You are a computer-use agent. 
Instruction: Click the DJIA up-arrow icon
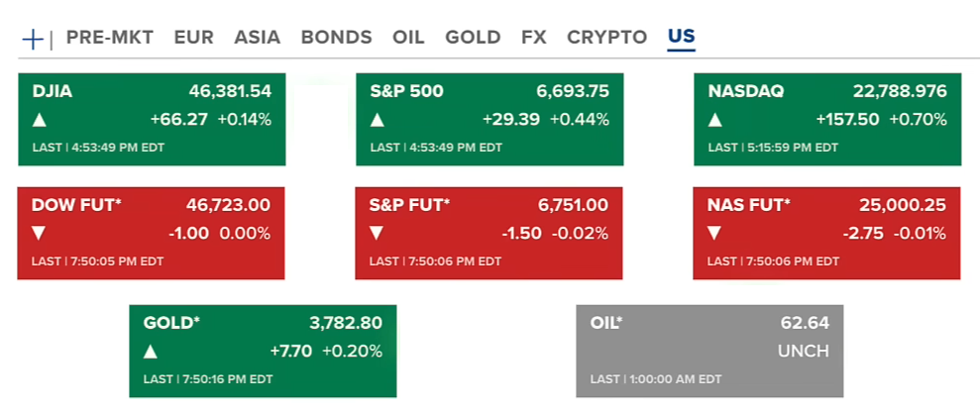point(40,121)
